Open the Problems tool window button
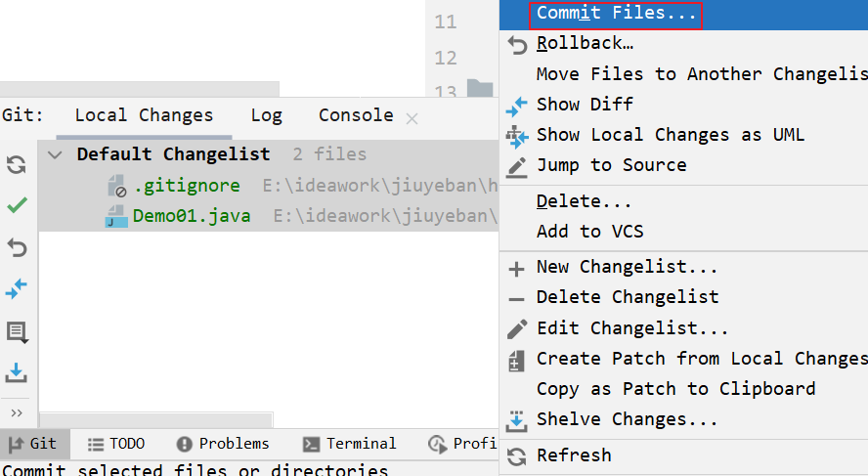 223,444
